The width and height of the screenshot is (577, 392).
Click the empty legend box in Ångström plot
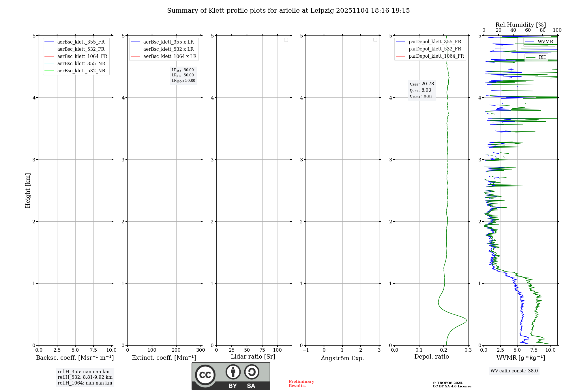(x=375, y=40)
